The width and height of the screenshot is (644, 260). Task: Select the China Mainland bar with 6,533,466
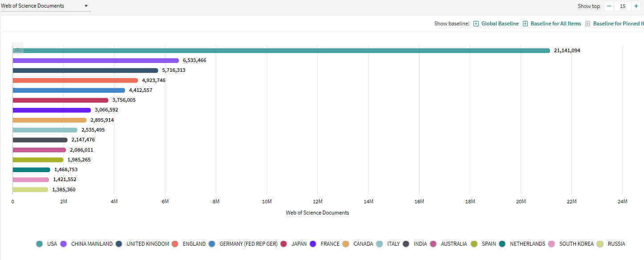tap(96, 61)
